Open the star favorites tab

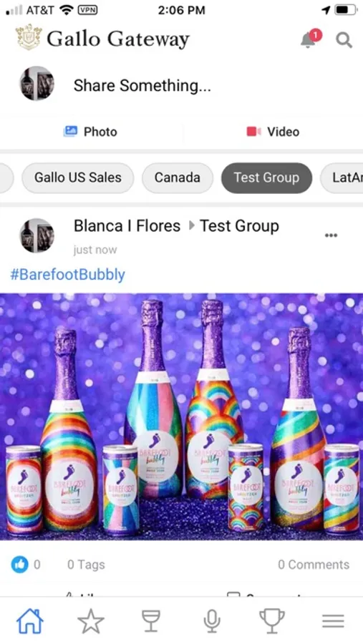pos(90,620)
